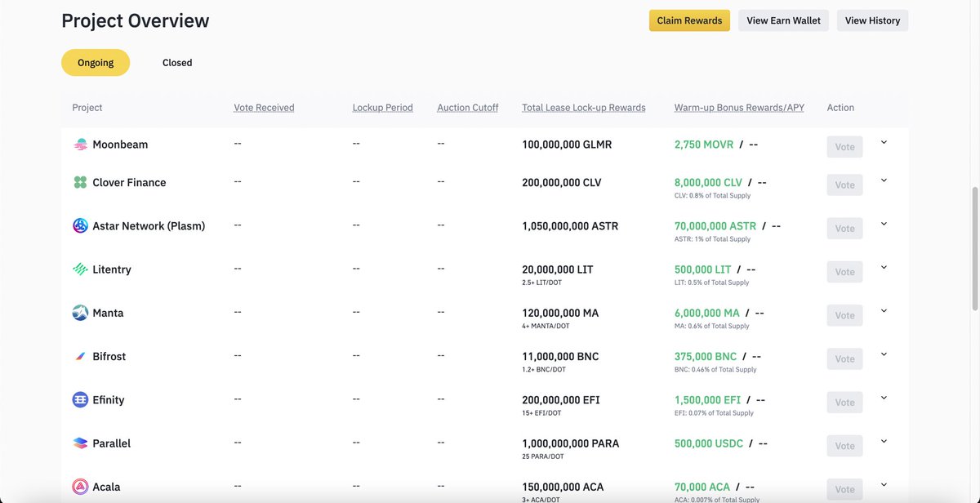Click the Astar Network logo icon

pyautogui.click(x=80, y=225)
